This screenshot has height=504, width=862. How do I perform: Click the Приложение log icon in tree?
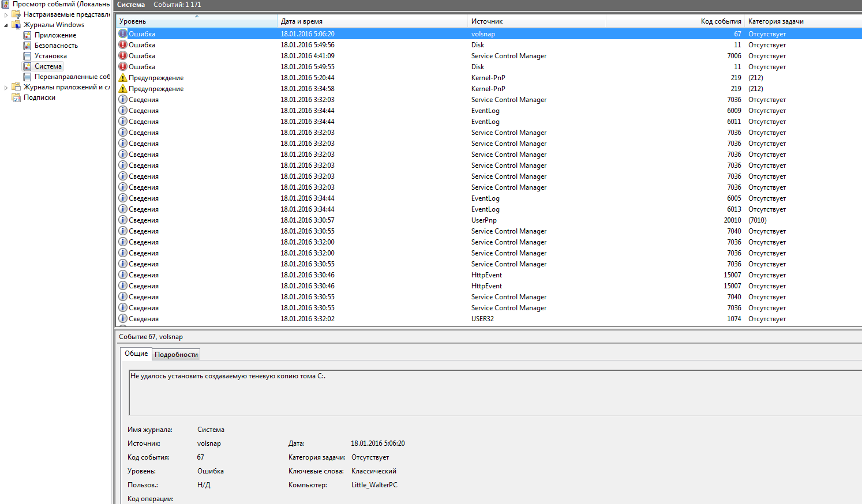click(x=27, y=35)
